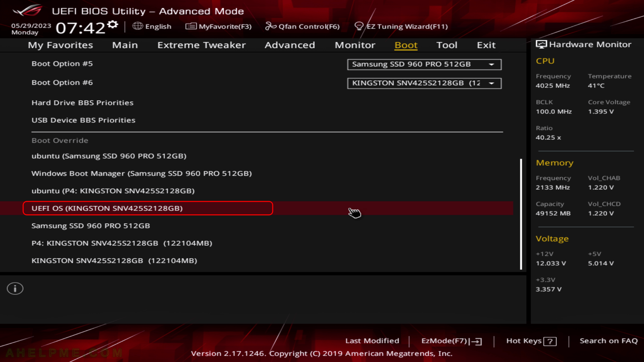Click the +5V reading 5.014 V
644x362 pixels.
(x=601, y=263)
